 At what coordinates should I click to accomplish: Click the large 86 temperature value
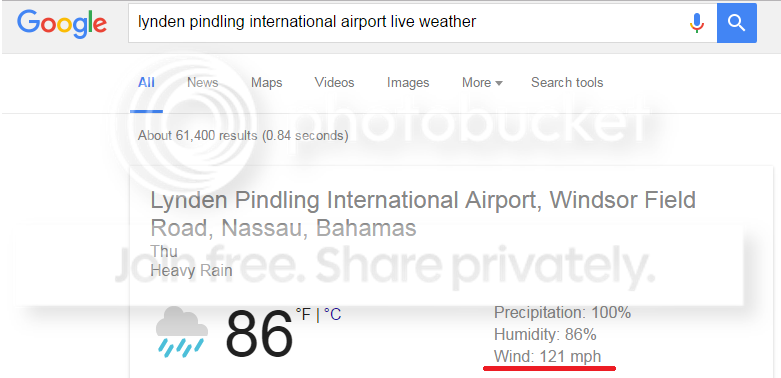259,333
